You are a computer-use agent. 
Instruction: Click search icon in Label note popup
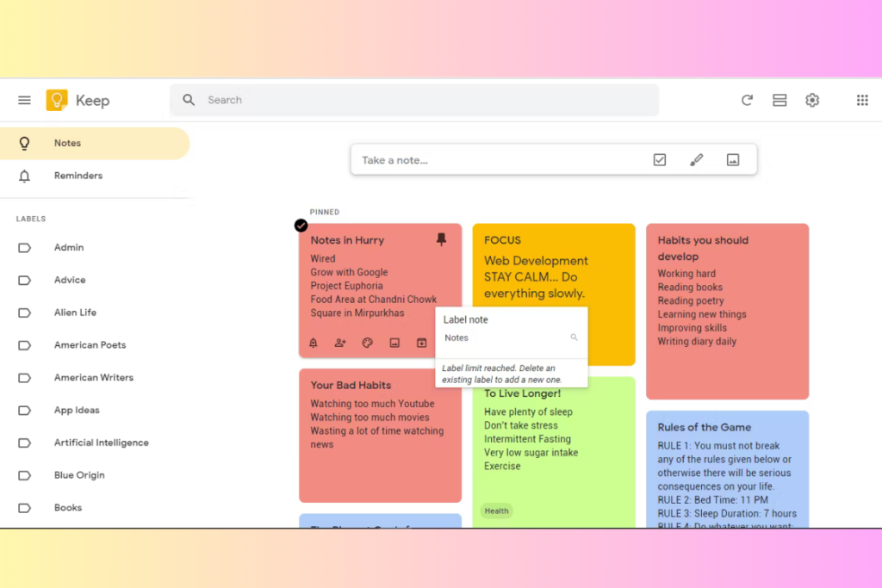tap(574, 337)
